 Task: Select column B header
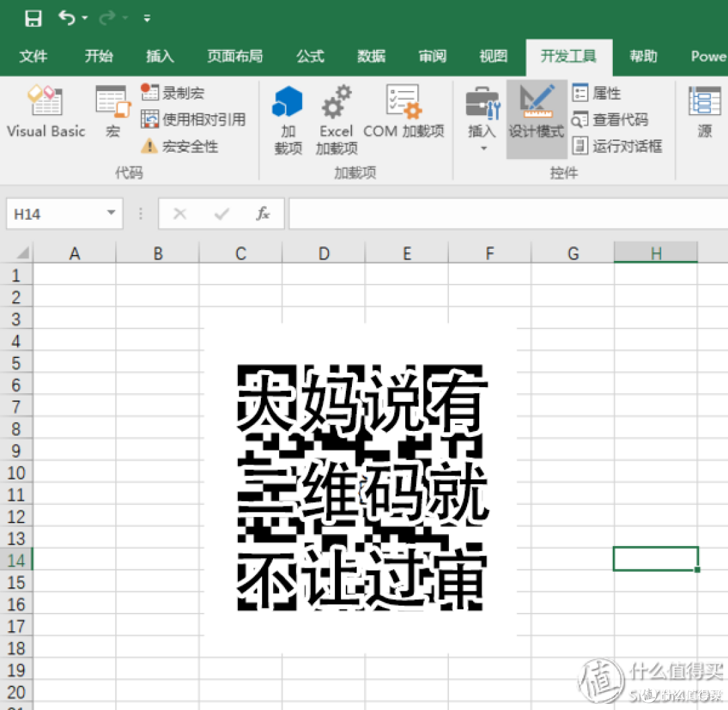click(x=158, y=254)
